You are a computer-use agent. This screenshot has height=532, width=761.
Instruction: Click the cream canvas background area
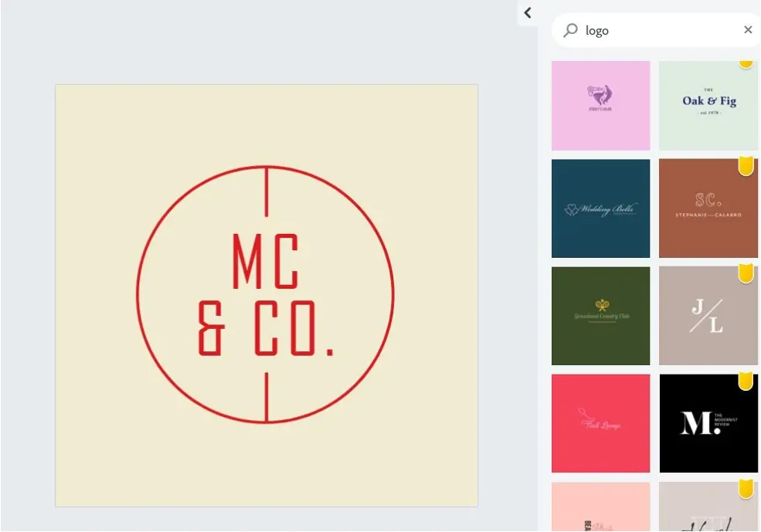pyautogui.click(x=108, y=463)
